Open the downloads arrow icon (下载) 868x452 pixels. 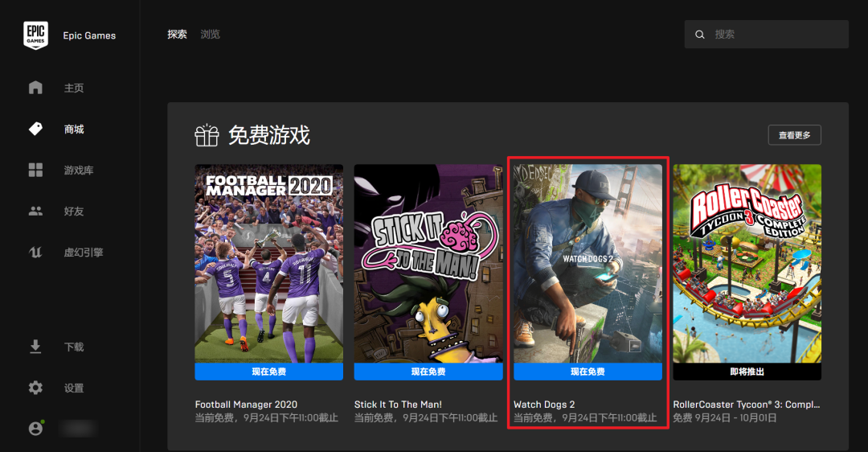(x=35, y=347)
